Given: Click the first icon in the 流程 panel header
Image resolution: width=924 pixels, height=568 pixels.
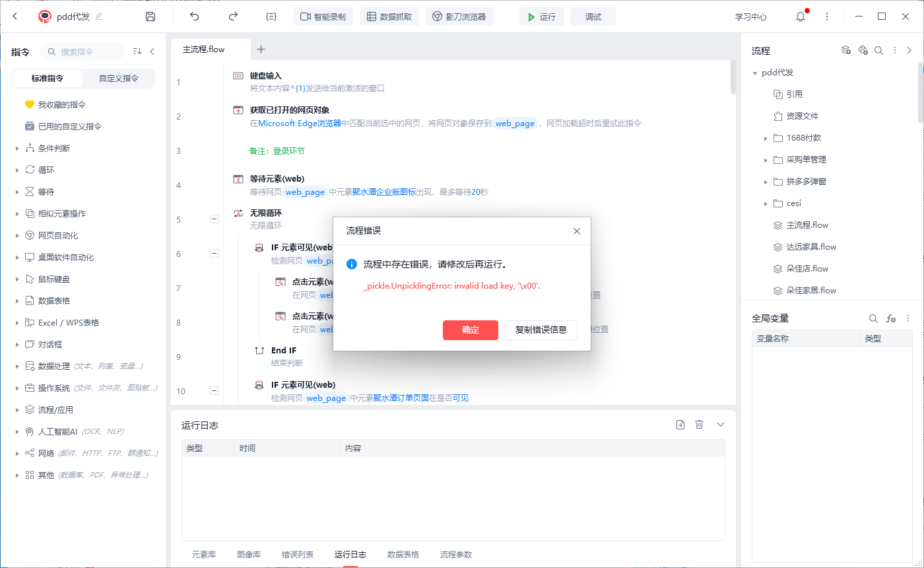Looking at the screenshot, I should pyautogui.click(x=845, y=50).
